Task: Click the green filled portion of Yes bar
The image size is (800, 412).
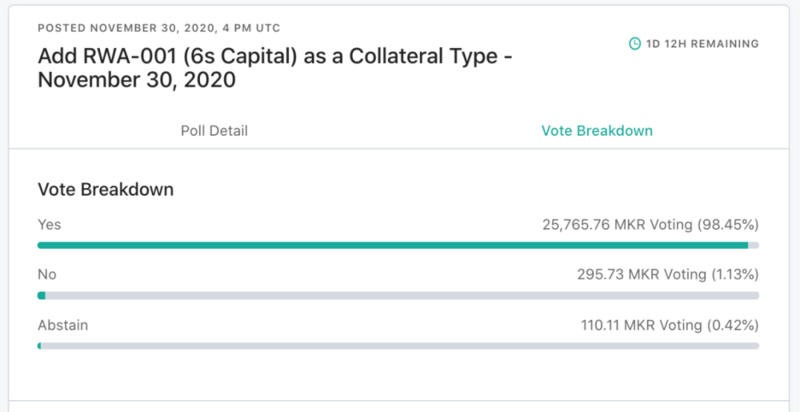Action: [x=393, y=245]
